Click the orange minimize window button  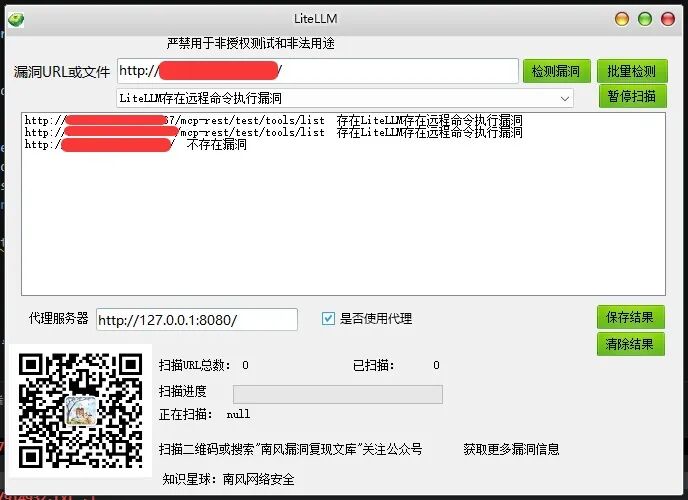coord(622,19)
